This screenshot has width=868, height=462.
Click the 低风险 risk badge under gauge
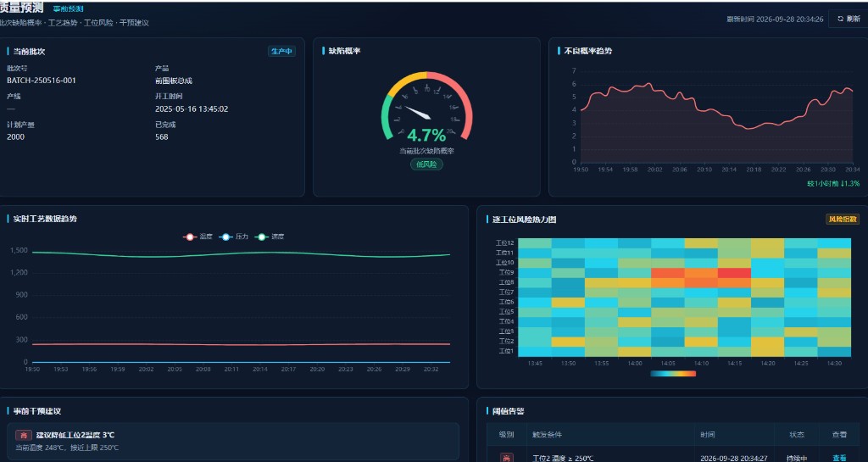426,164
